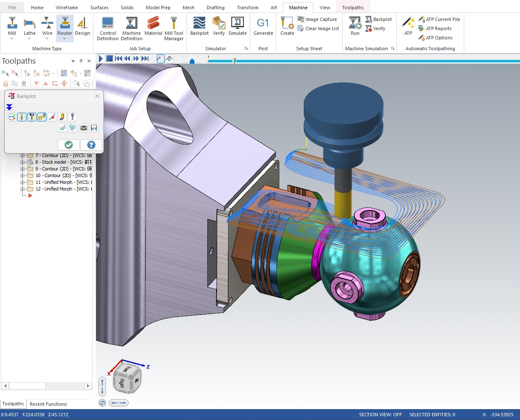Open the Wire dropdown arrow
This screenshot has width=520, height=420.
coord(47,39)
